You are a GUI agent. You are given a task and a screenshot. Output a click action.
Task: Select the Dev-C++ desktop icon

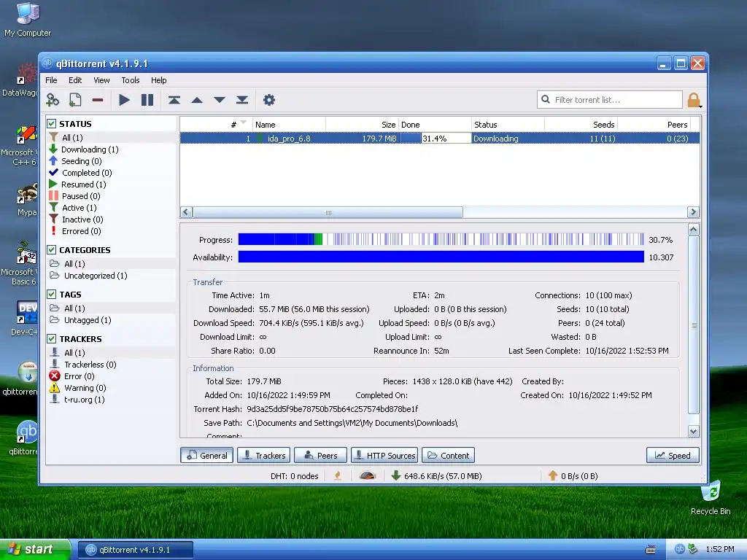26,318
